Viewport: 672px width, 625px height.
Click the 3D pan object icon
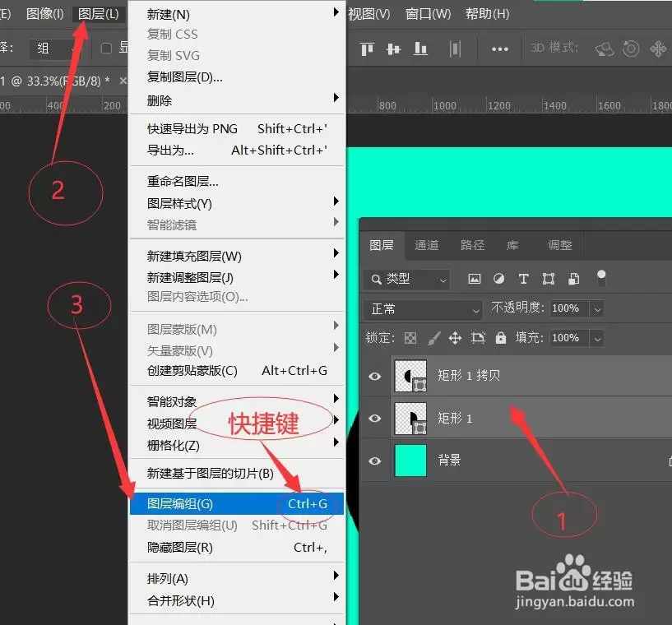point(658,49)
